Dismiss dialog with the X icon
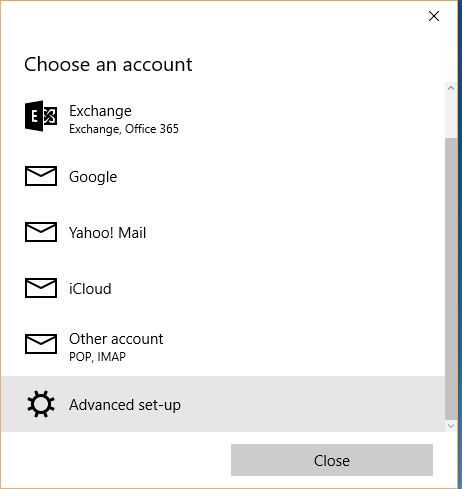Image resolution: width=462 pixels, height=489 pixels. click(434, 16)
